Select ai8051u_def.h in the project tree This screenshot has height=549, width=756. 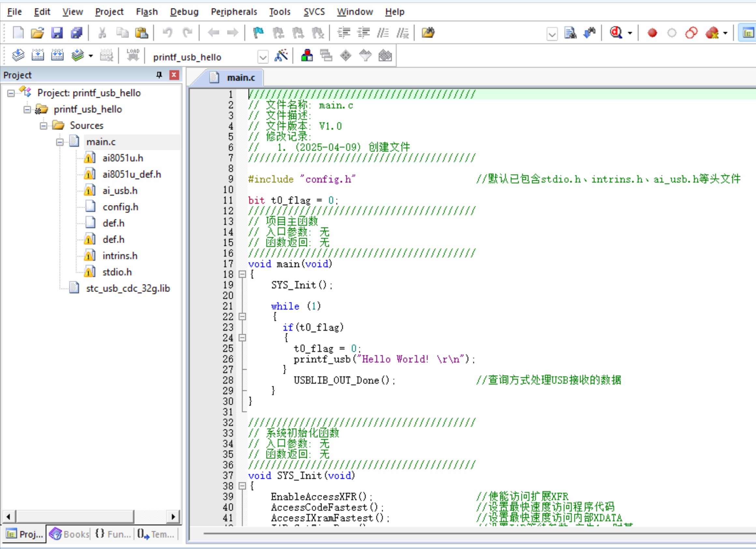(x=132, y=175)
